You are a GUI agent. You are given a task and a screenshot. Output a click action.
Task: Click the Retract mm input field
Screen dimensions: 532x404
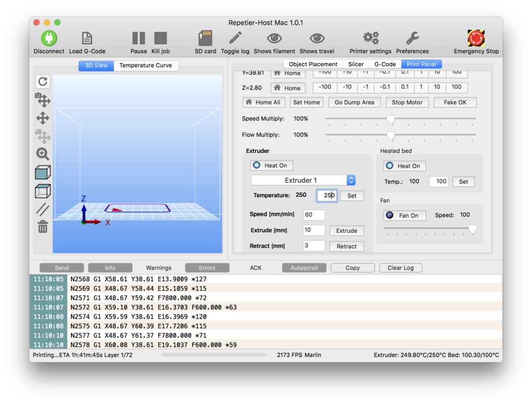314,246
